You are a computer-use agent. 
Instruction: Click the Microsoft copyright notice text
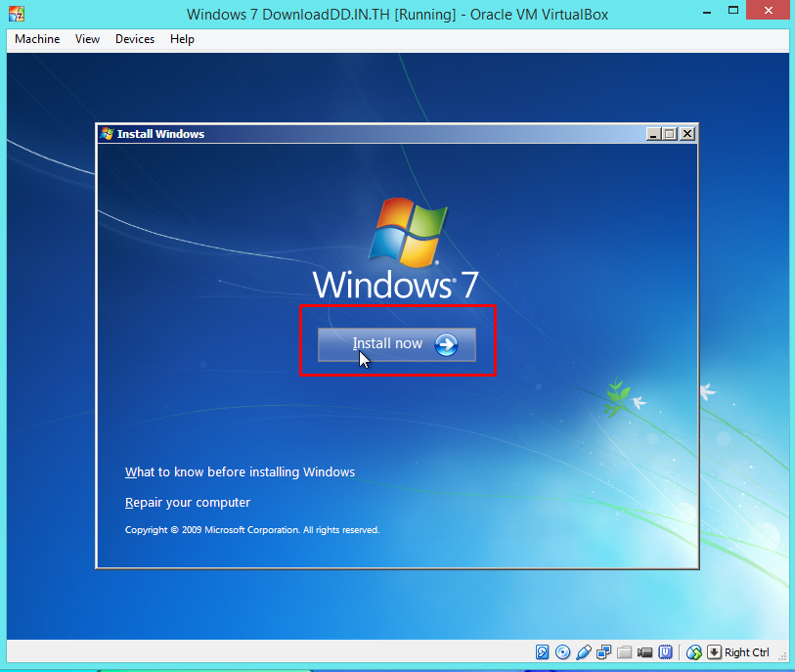(252, 530)
